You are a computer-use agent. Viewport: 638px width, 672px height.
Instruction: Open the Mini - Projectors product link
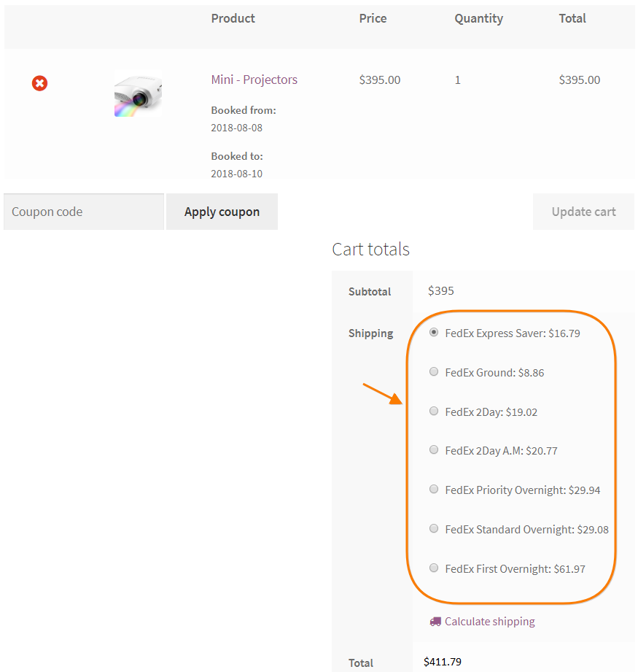tap(254, 80)
